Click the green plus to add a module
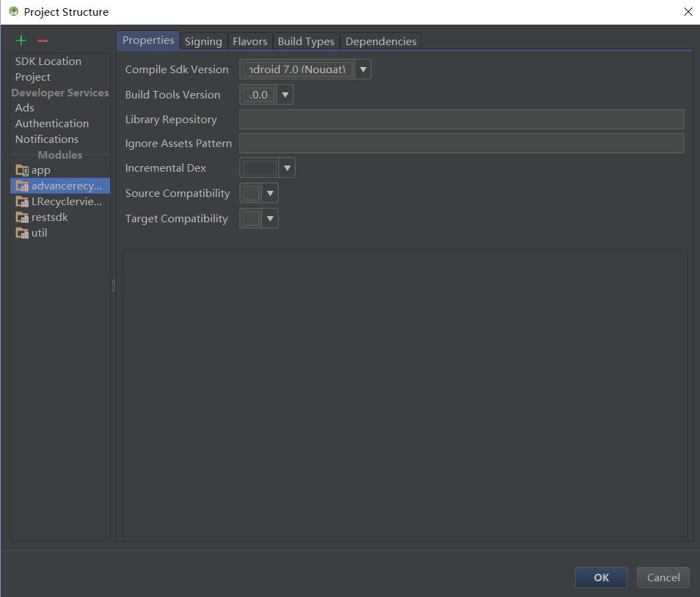Screen dimensions: 700x597 pos(21,40)
